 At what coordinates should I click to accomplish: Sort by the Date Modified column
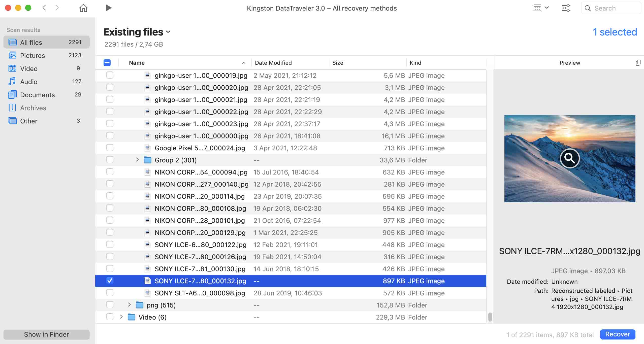tap(273, 63)
